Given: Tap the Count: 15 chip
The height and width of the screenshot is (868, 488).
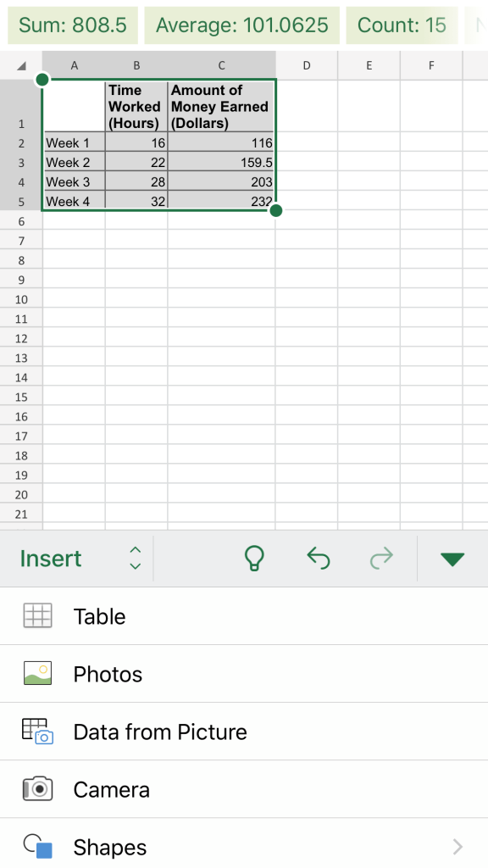Looking at the screenshot, I should coord(402,25).
